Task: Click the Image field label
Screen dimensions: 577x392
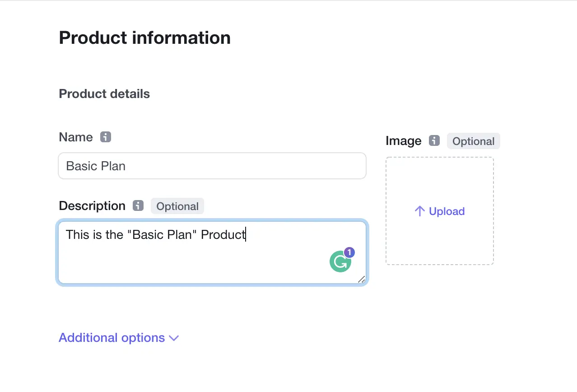Action: (x=404, y=141)
